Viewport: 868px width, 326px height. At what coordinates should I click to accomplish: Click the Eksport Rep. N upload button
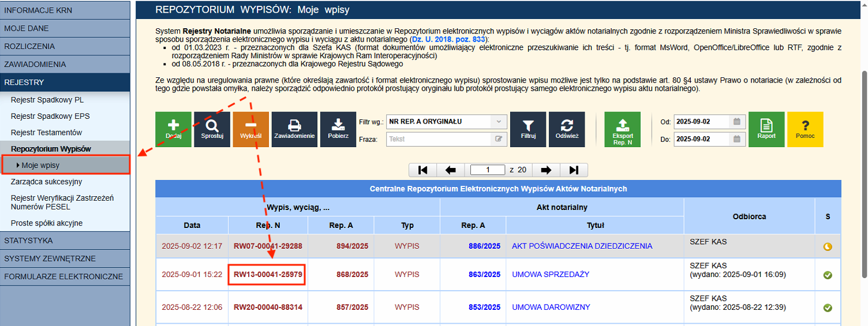pos(622,129)
